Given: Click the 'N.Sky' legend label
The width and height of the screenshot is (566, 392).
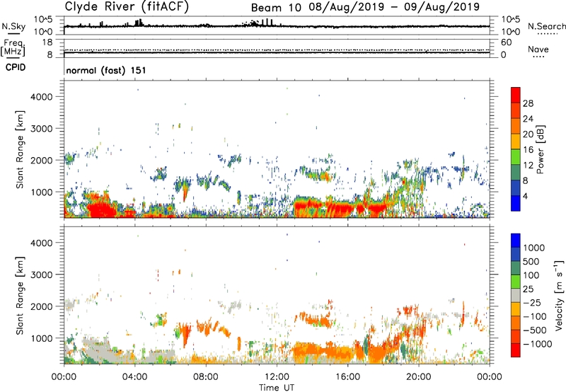Looking at the screenshot, I should click(x=13, y=26).
